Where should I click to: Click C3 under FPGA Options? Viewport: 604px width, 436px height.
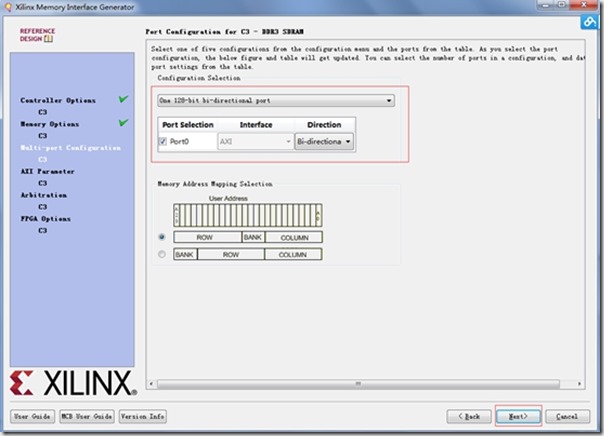click(x=42, y=230)
